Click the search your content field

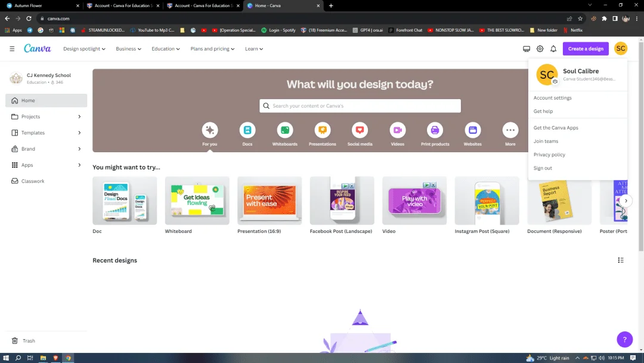pyautogui.click(x=360, y=106)
